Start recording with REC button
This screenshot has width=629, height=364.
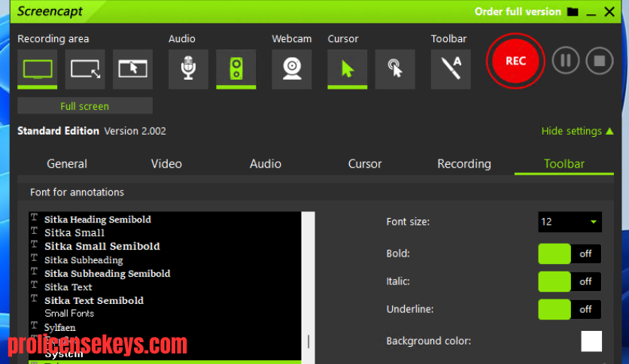pos(515,61)
